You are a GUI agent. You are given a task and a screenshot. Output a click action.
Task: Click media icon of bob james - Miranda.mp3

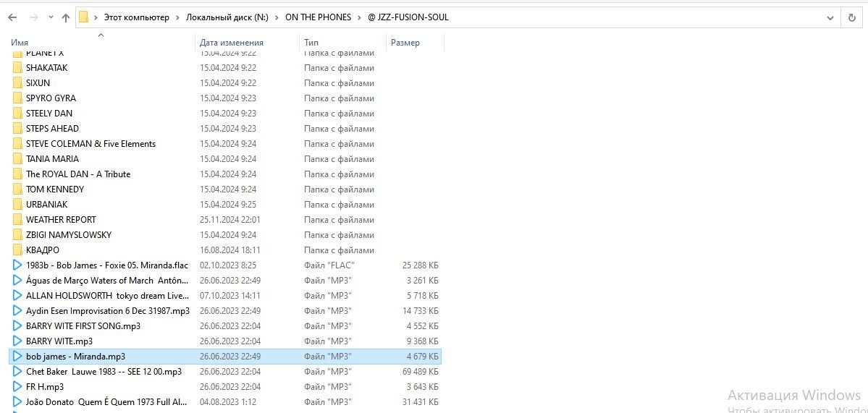tap(17, 357)
